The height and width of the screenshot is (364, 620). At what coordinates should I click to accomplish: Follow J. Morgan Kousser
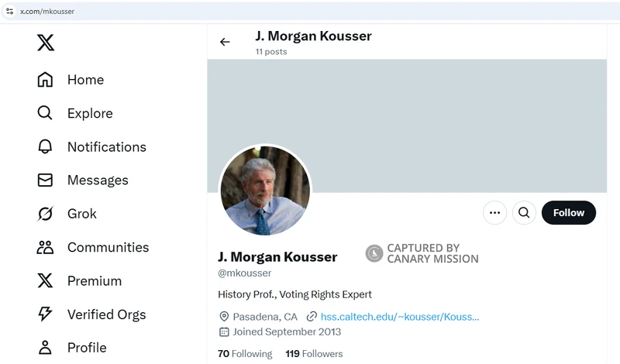pos(569,213)
